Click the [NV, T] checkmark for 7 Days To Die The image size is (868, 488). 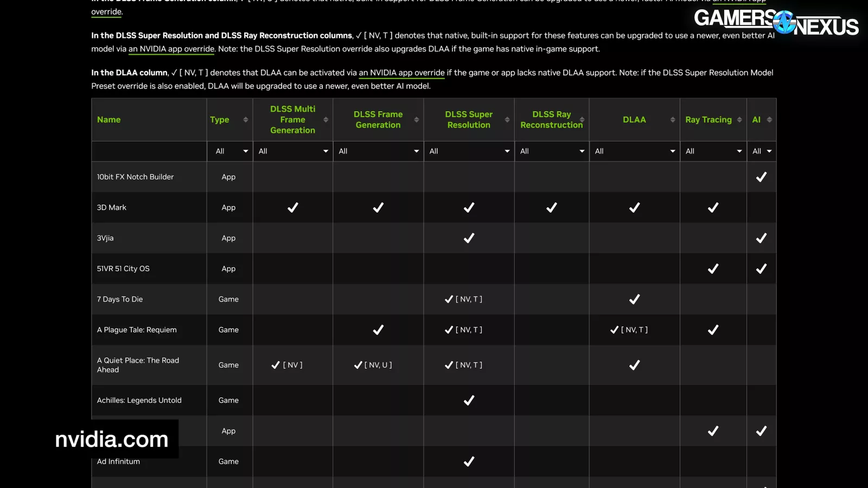point(449,299)
